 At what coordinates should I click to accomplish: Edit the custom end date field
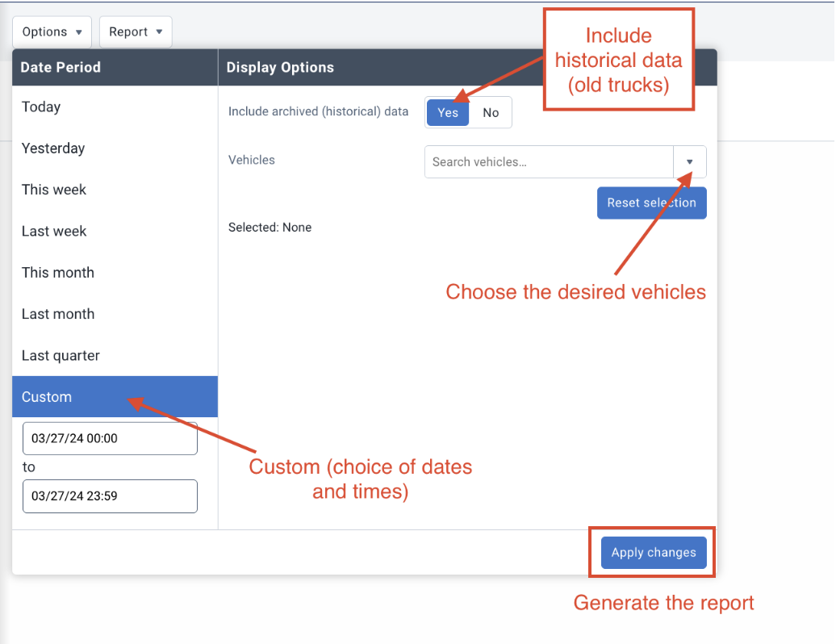click(110, 496)
